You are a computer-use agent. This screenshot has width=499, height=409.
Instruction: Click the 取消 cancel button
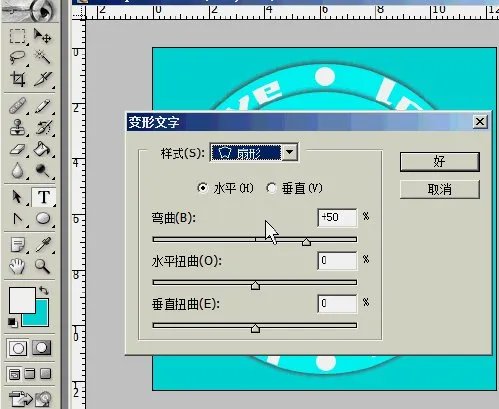pyautogui.click(x=440, y=189)
